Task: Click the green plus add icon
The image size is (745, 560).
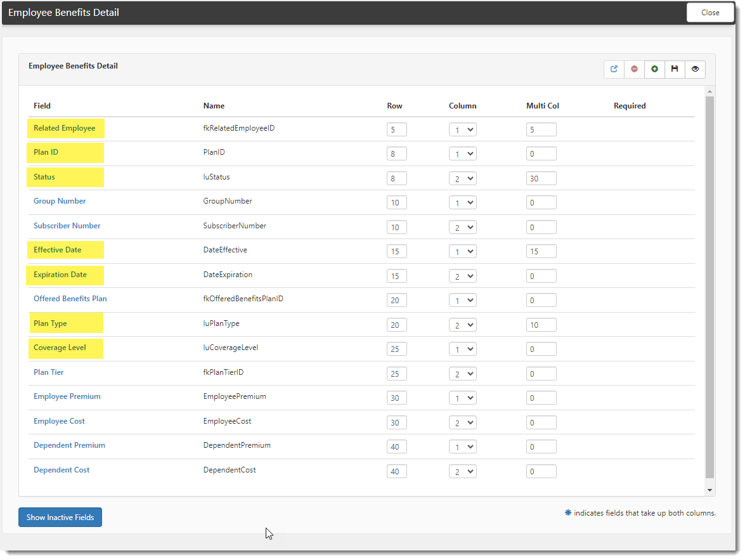Action: pyautogui.click(x=654, y=69)
